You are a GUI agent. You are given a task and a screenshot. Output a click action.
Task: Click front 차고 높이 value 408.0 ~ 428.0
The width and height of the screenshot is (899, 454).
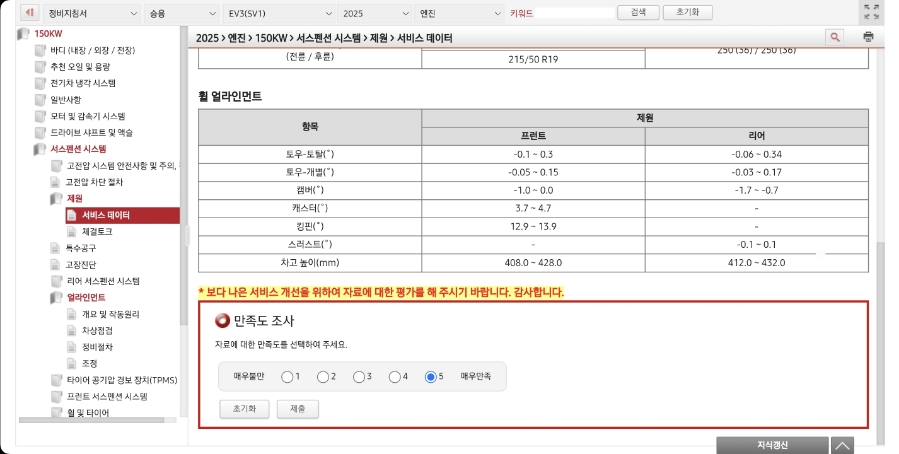click(x=533, y=263)
